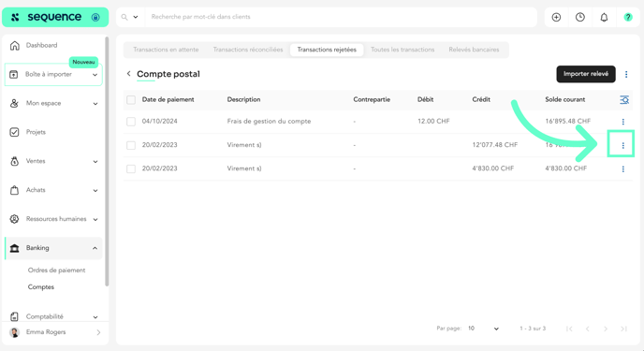Viewport: 644px width, 351px height.
Task: Check the 4'830.00 CHF credit row checkbox
Action: point(131,168)
